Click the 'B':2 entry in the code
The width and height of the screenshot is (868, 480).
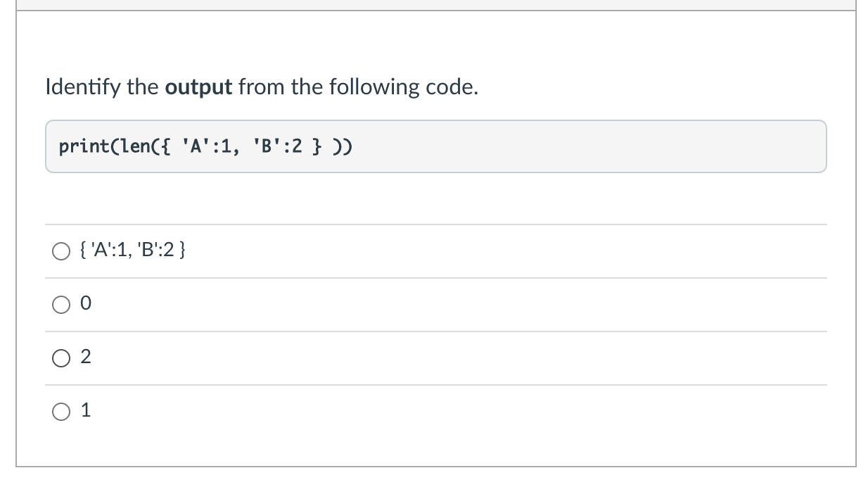pyautogui.click(x=278, y=146)
